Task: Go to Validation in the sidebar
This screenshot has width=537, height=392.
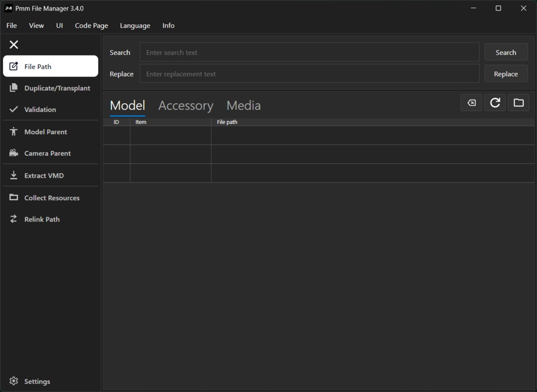Action: 50,110
